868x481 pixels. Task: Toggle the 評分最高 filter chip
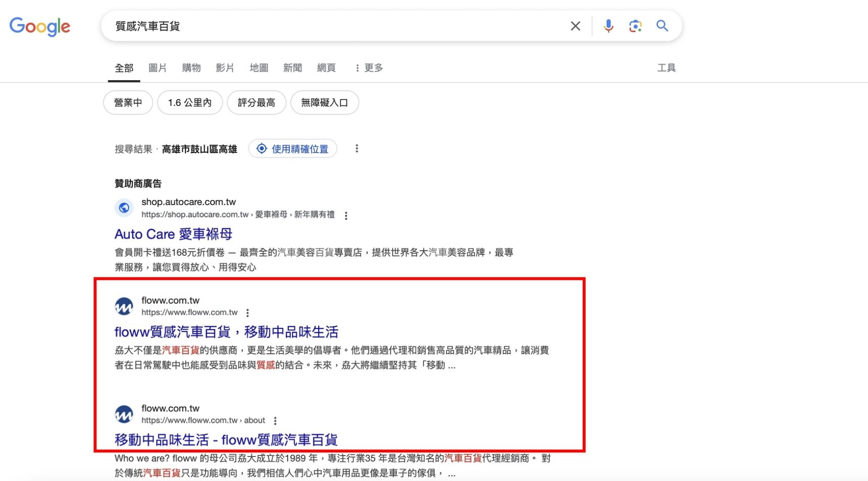point(257,103)
